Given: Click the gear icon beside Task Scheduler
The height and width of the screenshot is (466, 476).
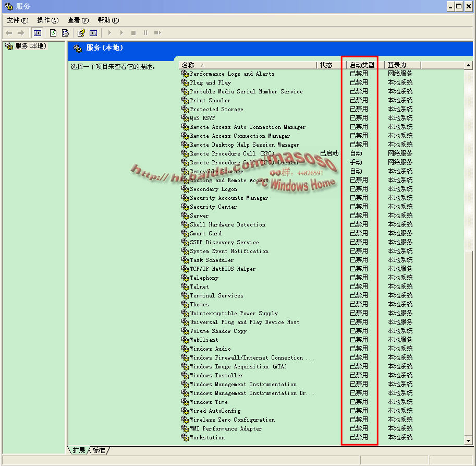Looking at the screenshot, I should point(185,260).
